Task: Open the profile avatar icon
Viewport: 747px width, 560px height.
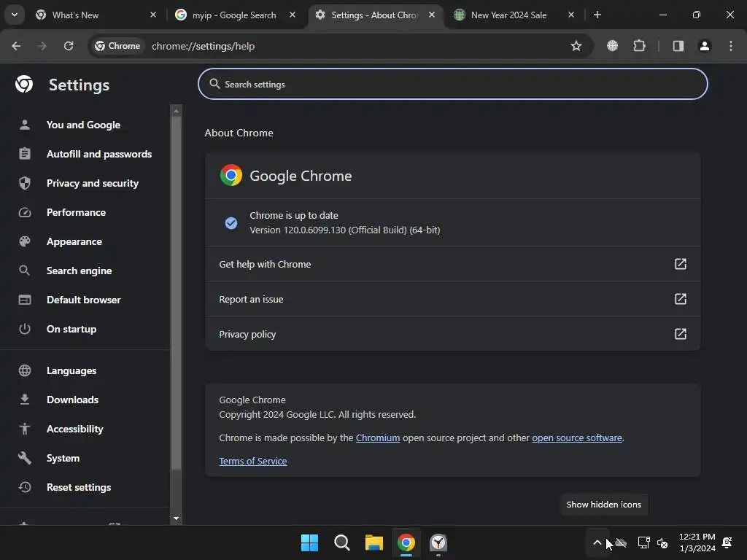Action: pos(704,46)
